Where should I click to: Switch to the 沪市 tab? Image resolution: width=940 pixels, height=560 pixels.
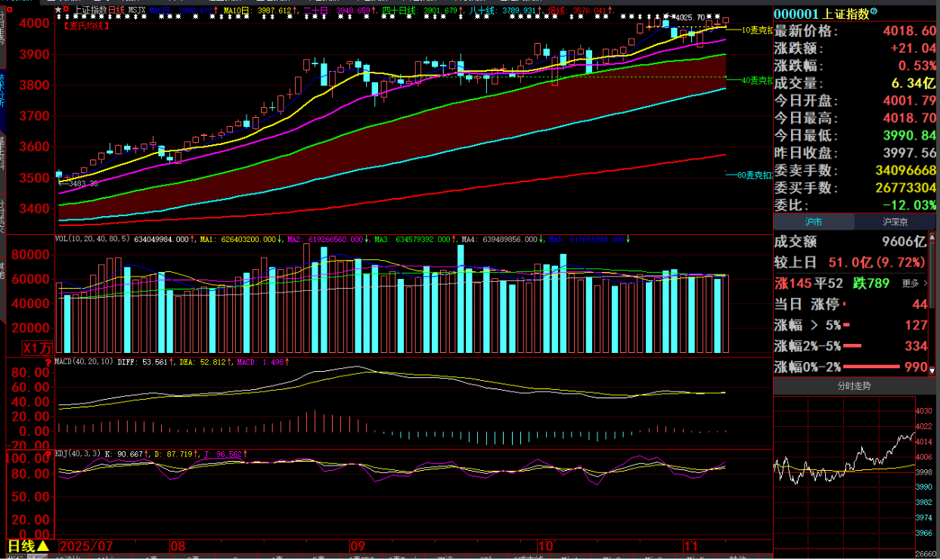(x=814, y=222)
